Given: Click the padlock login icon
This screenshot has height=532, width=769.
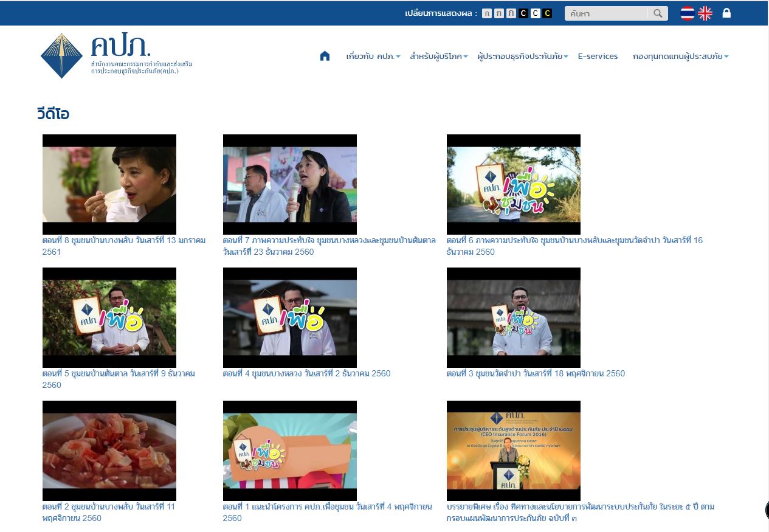Looking at the screenshot, I should [x=726, y=13].
